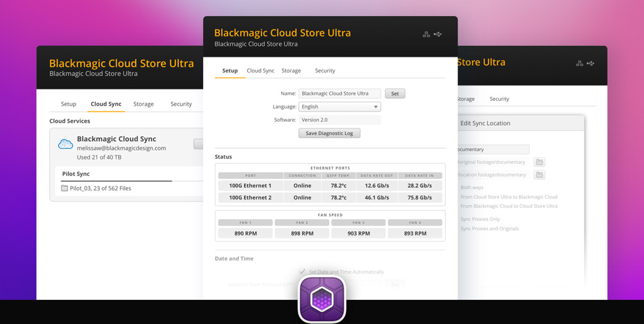Select Sync Proxies and Originals option
Screen dimensions: 644x324
coord(490,229)
